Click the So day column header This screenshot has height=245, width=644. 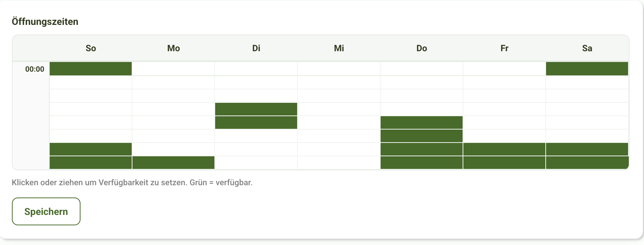point(91,48)
